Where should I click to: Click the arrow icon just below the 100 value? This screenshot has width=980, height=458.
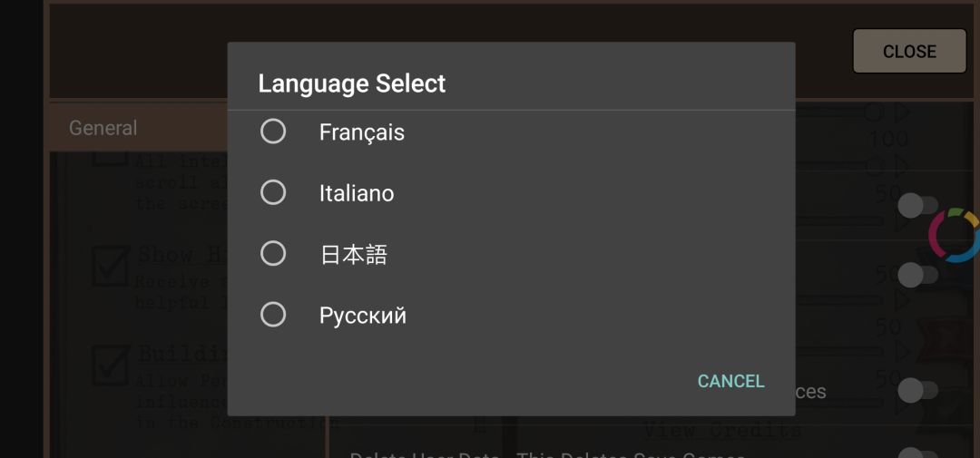point(902,165)
